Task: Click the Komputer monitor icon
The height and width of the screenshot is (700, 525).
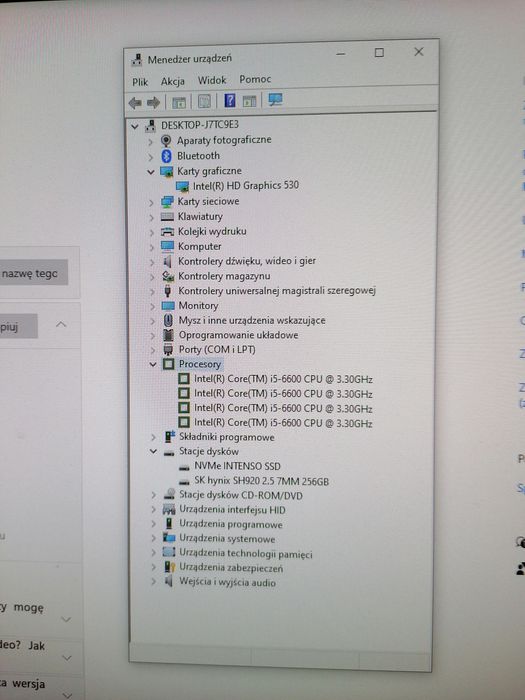Action: (x=167, y=246)
